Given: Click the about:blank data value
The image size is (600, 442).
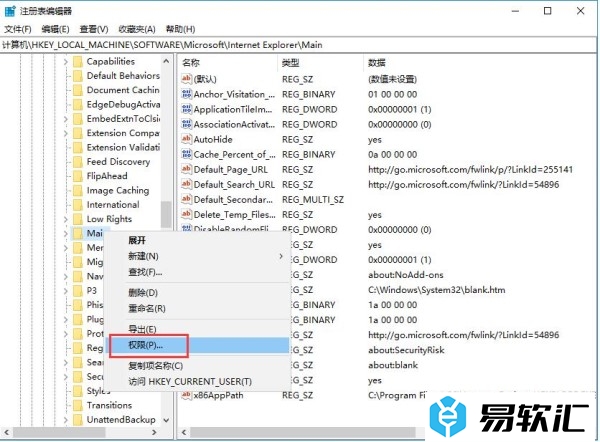Looking at the screenshot, I should pos(393,365).
